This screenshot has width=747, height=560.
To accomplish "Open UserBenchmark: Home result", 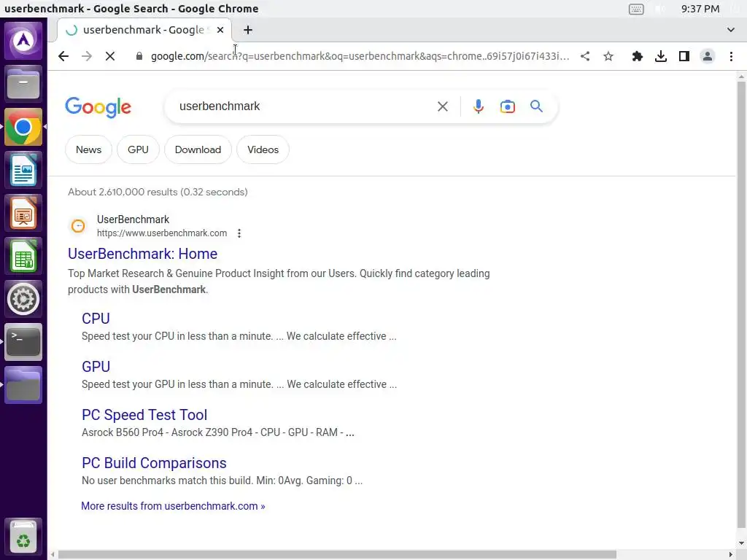I will click(x=142, y=254).
